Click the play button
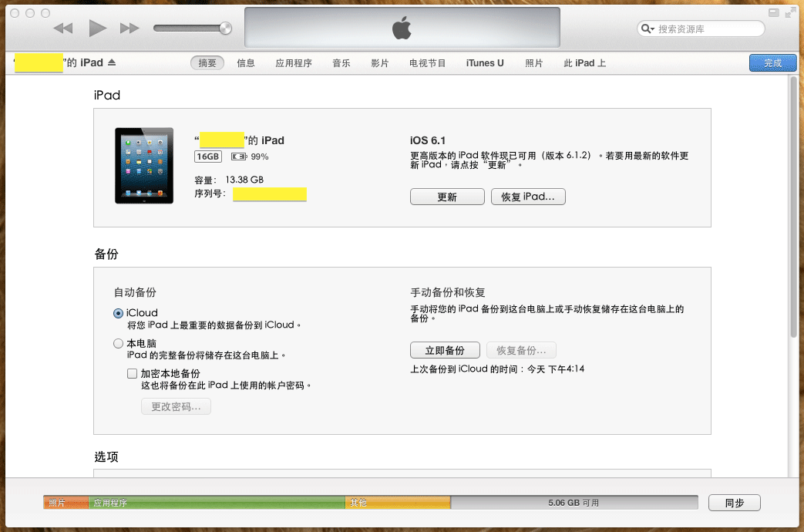 (x=97, y=28)
